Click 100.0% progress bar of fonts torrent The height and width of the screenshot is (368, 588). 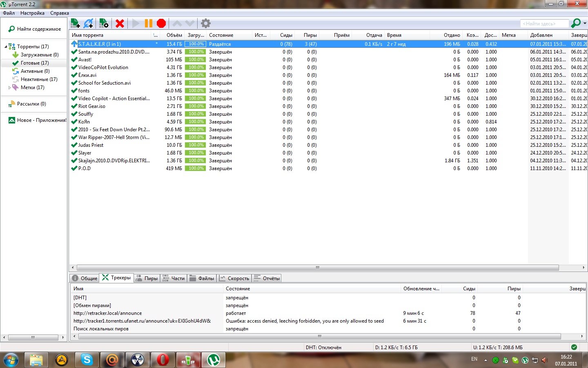195,91
